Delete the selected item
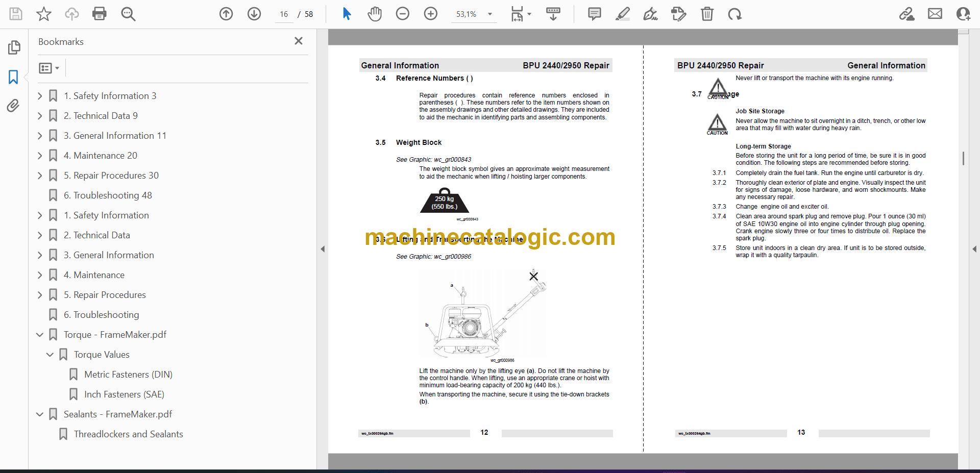Screen dimensions: 980x473 point(707,14)
